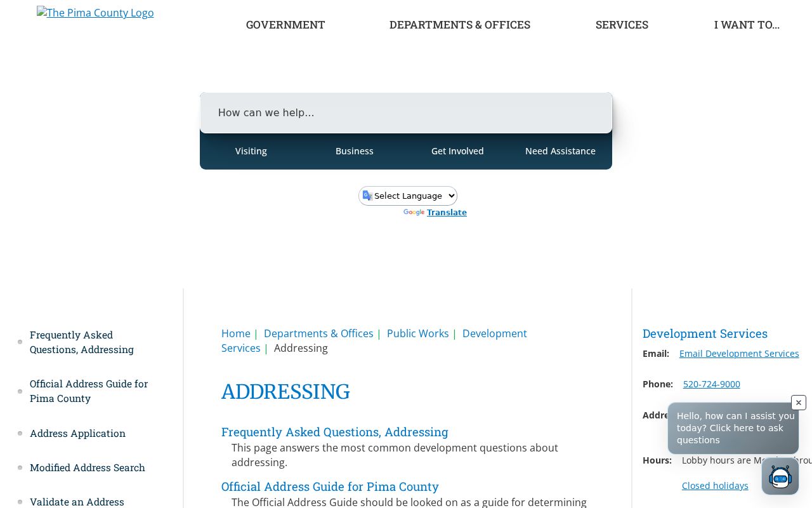Open Development Services breadcrumb link
The width and height of the screenshot is (812, 508).
(374, 341)
